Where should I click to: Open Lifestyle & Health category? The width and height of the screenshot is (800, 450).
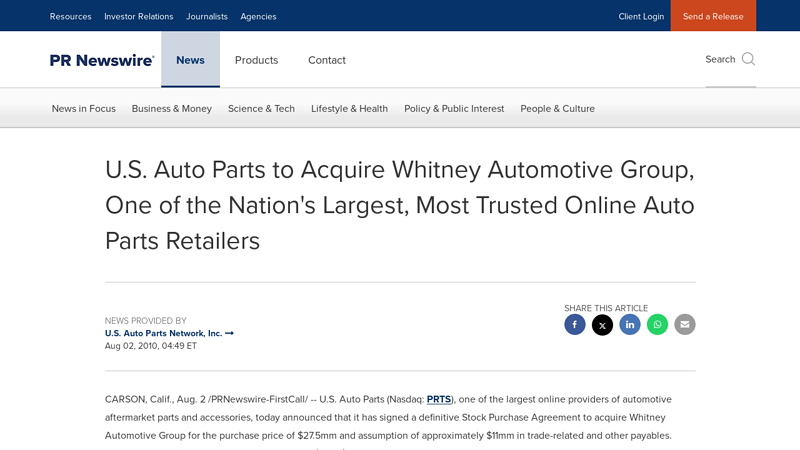pos(349,109)
